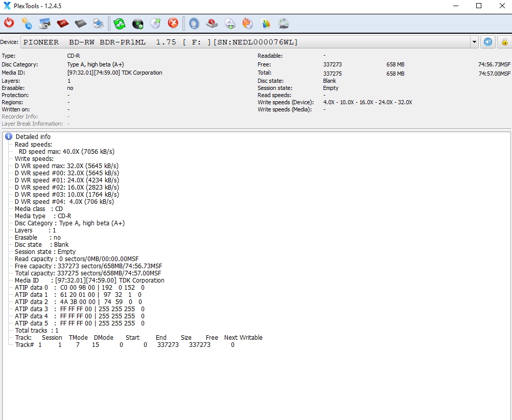Open the blue disc info icon
Viewport: 512px width, 420px height.
(x=194, y=23)
